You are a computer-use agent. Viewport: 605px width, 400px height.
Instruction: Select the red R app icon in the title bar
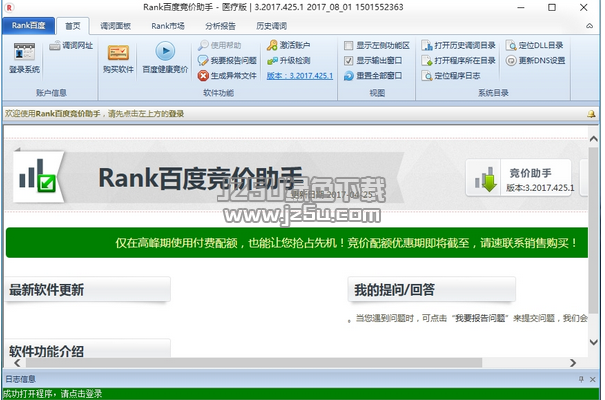9,7
